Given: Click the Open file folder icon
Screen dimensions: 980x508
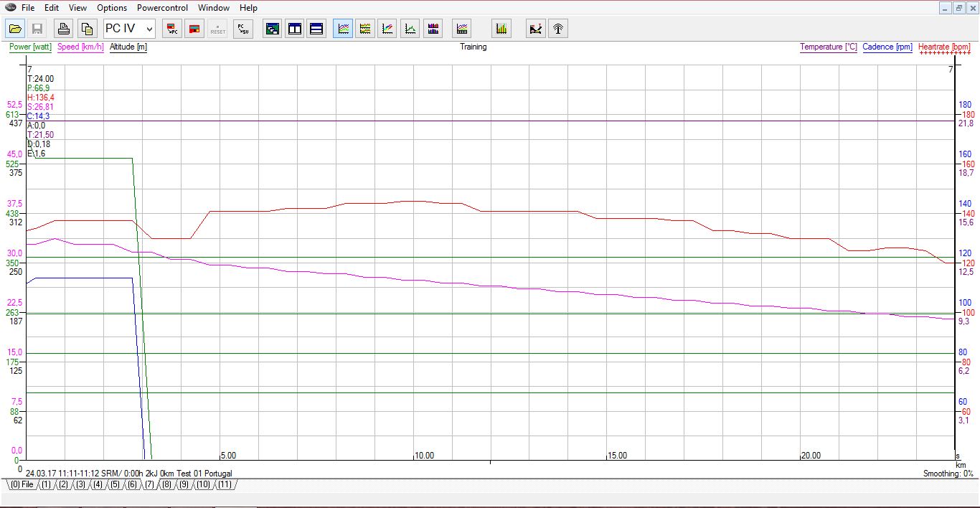Looking at the screenshot, I should [15, 29].
